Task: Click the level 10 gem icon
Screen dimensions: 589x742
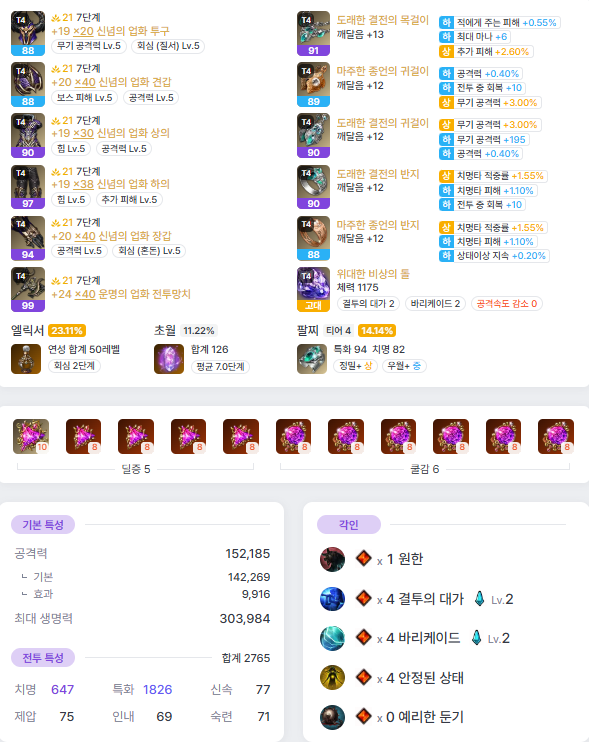Action: click(31, 436)
